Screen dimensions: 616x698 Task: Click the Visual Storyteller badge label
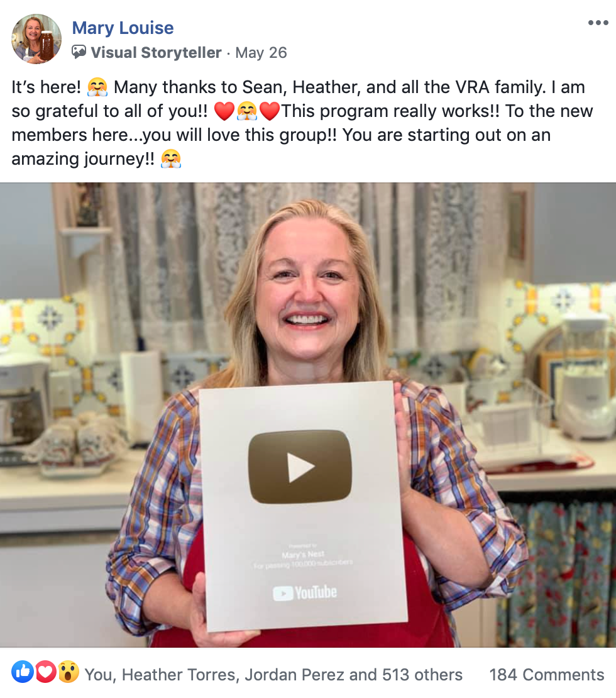(x=156, y=53)
